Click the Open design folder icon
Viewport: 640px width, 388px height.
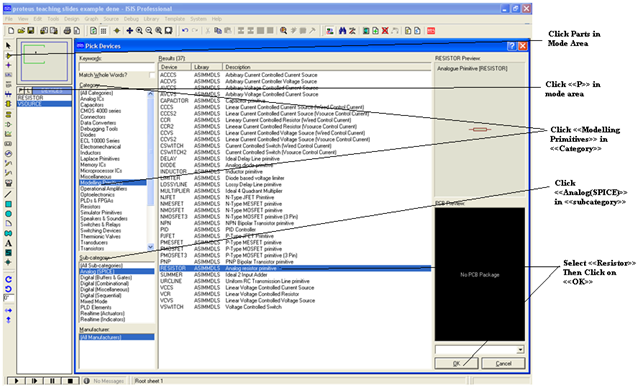coord(21,31)
